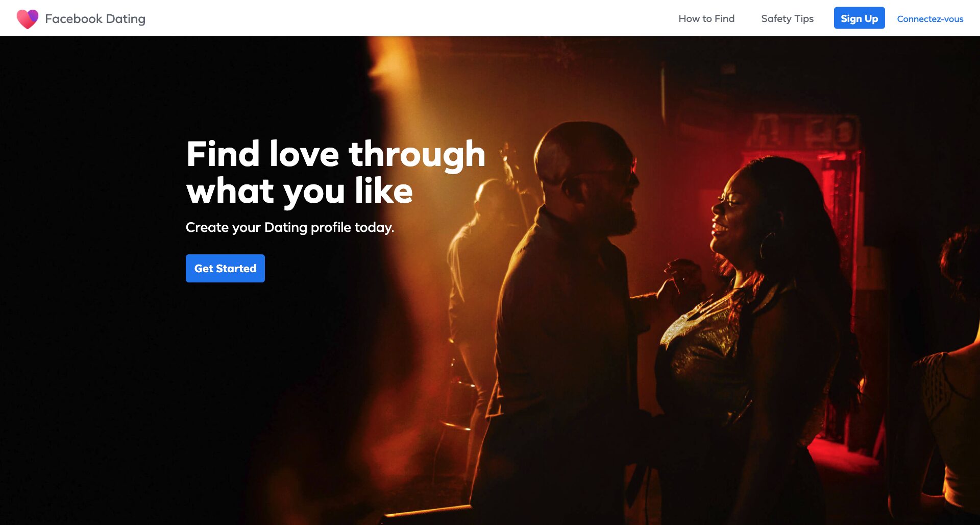Follow the Connectez-vous login link
Screen dimensions: 980x525
tap(930, 19)
